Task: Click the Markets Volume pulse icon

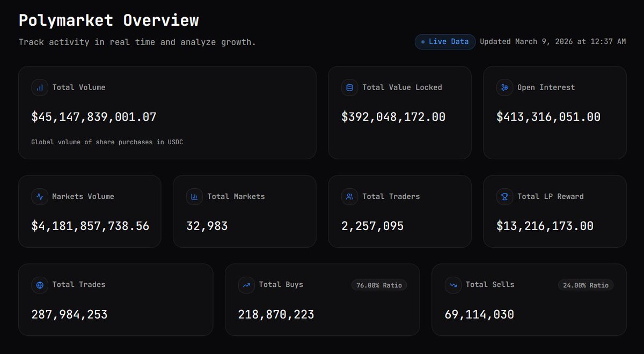Action: (x=40, y=196)
